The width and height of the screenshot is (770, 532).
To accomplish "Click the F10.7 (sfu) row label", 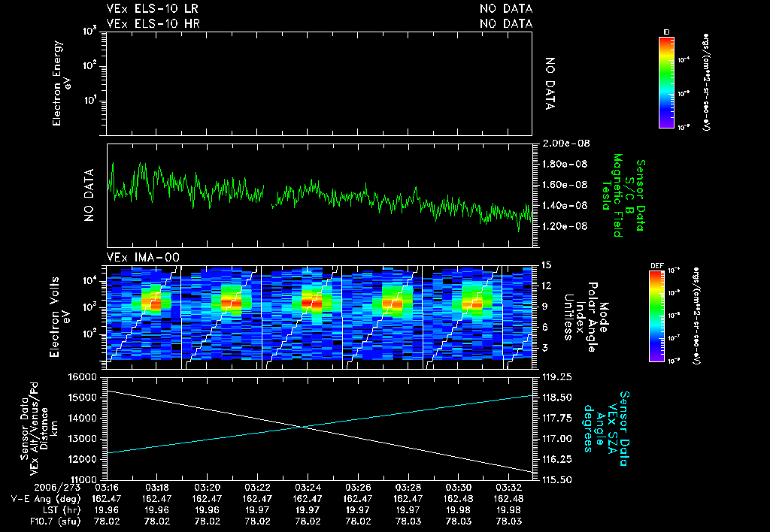I will pyautogui.click(x=55, y=521).
